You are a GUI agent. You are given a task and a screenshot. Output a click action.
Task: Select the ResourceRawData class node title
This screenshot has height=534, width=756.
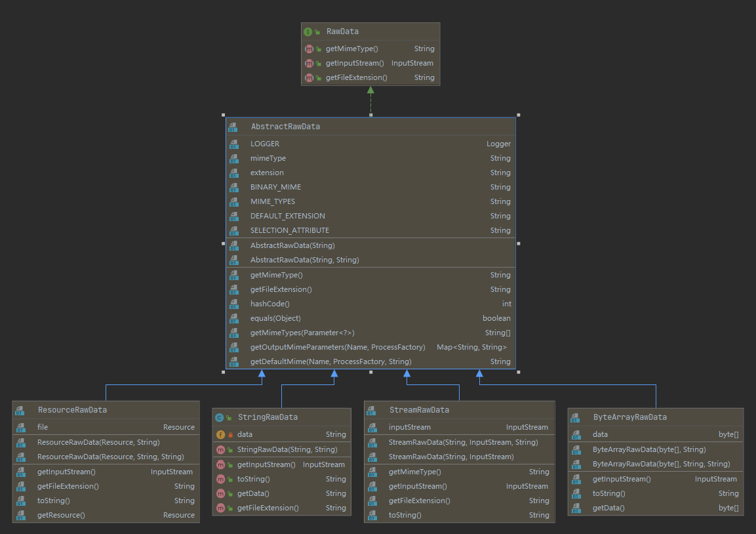(x=72, y=410)
